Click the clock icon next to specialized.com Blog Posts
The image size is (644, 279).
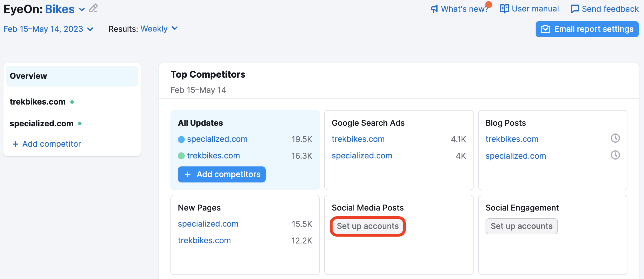click(x=615, y=155)
